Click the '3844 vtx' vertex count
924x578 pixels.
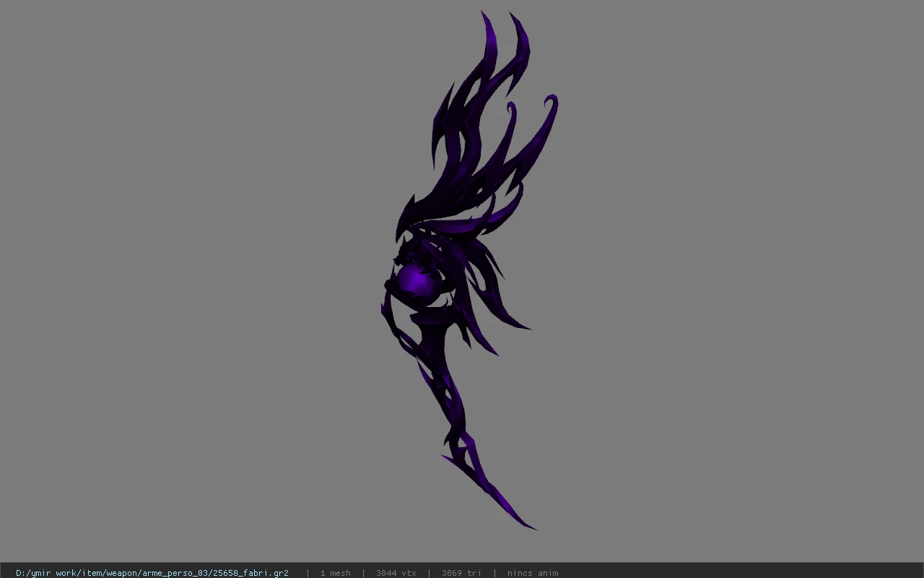[x=396, y=573]
